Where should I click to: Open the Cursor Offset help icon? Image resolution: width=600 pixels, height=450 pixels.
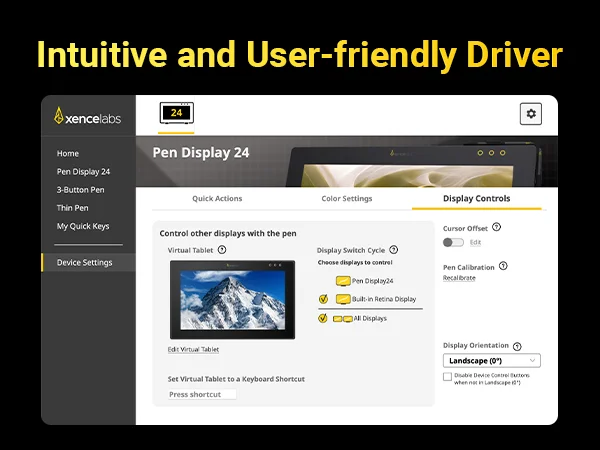(x=496, y=227)
